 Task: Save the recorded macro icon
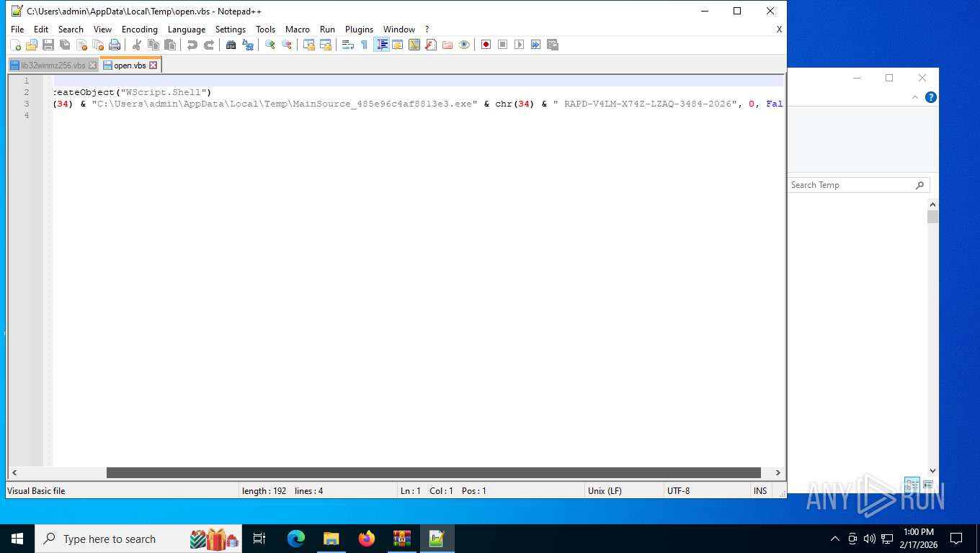[553, 45]
